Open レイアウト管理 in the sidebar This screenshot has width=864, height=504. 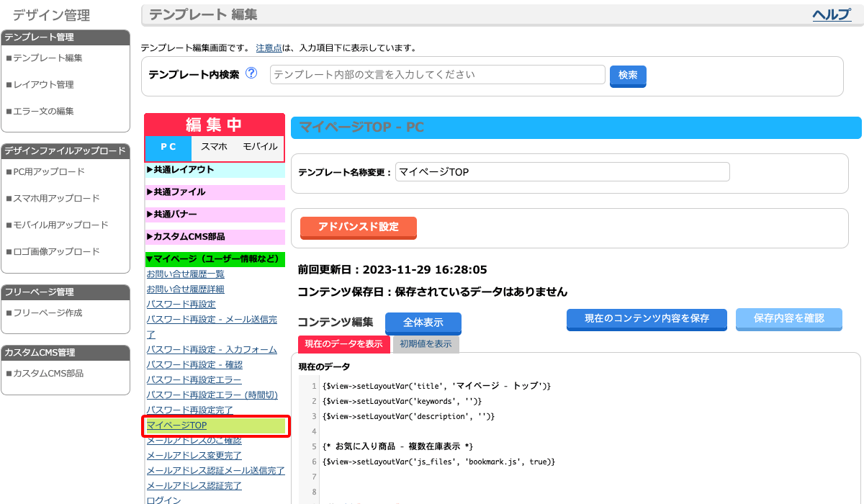pyautogui.click(x=43, y=85)
